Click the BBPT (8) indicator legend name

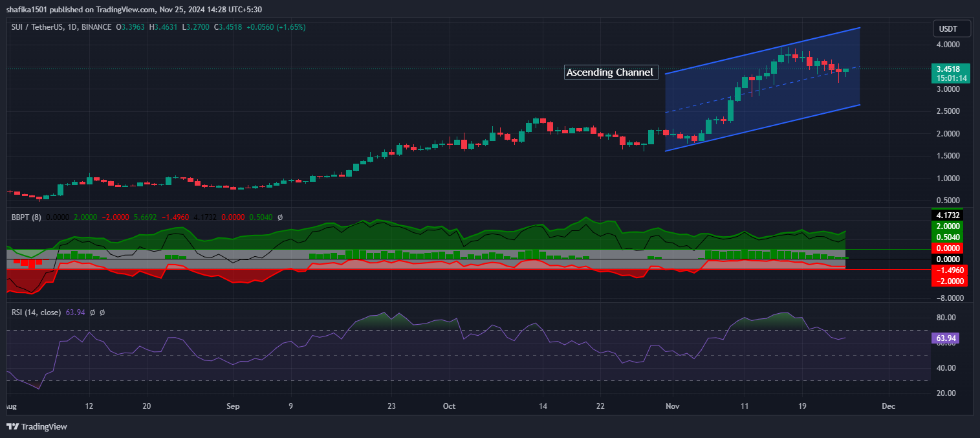27,217
